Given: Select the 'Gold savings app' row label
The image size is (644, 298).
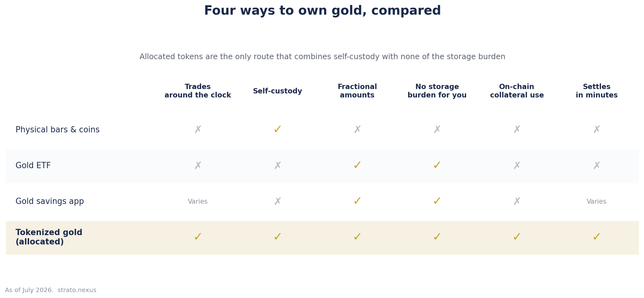Looking at the screenshot, I should (x=50, y=201).
